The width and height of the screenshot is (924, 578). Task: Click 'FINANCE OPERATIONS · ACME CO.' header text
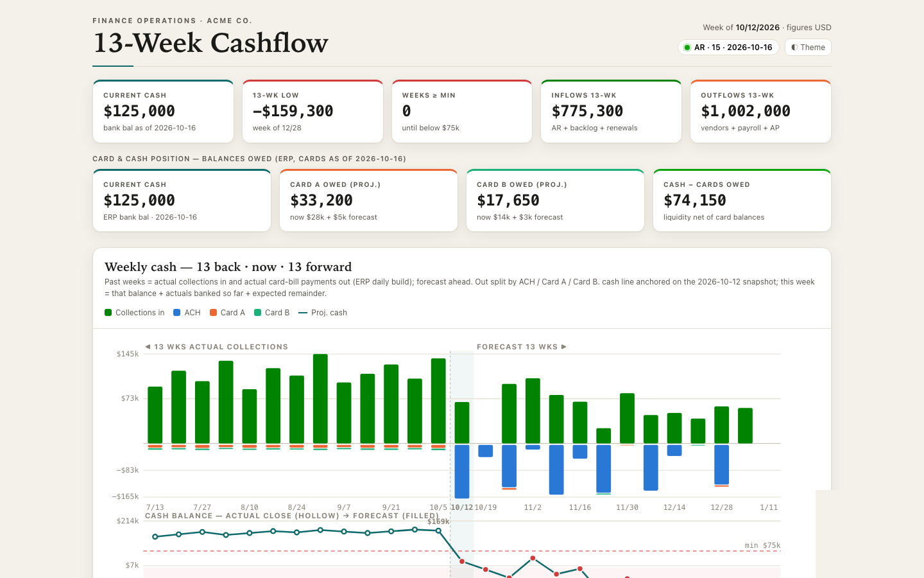click(172, 21)
